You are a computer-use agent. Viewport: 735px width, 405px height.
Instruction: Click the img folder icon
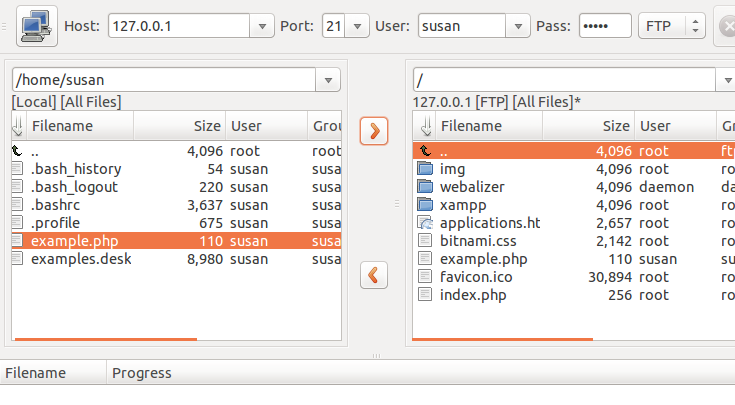coord(425,169)
